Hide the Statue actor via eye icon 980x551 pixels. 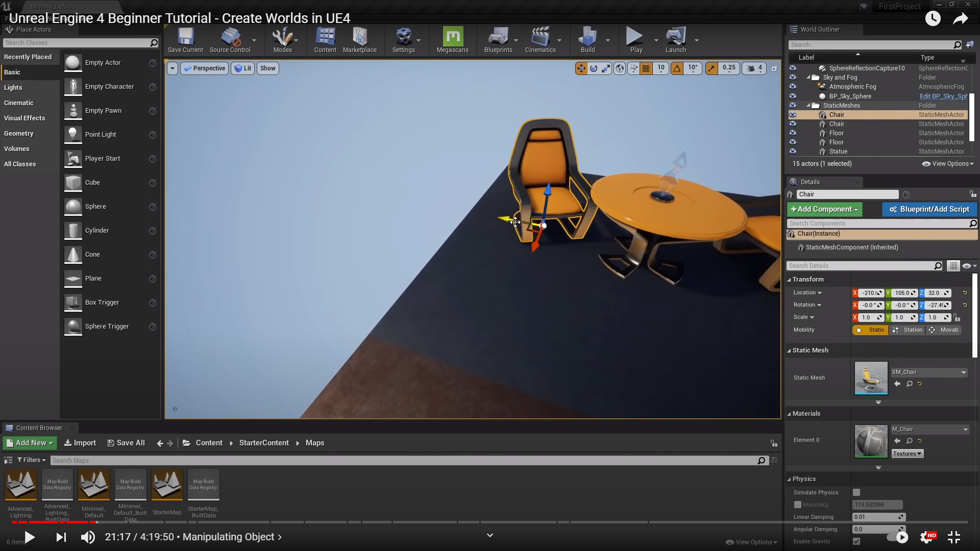793,152
